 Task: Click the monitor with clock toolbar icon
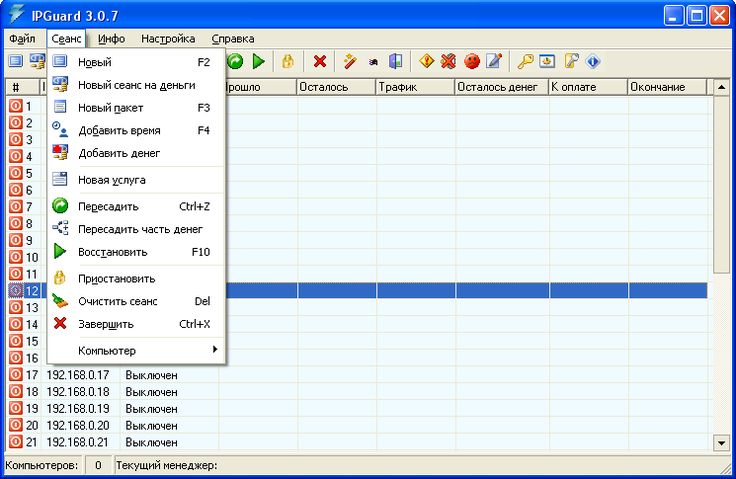pos(547,61)
